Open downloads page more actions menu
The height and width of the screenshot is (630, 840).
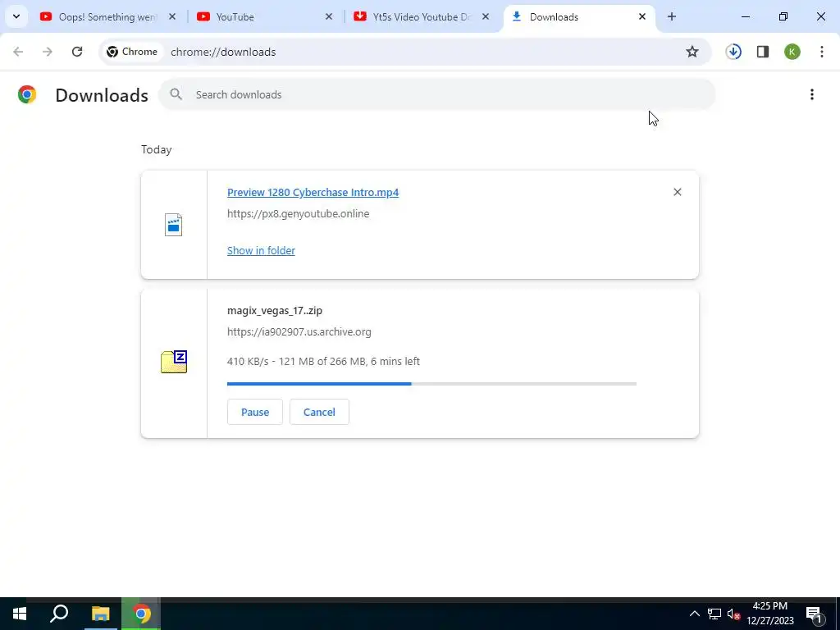[811, 94]
